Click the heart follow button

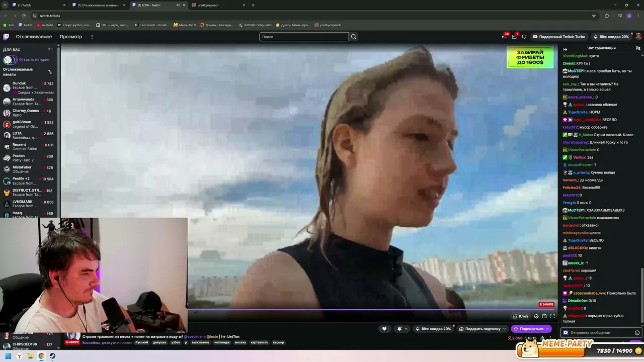pyautogui.click(x=384, y=329)
